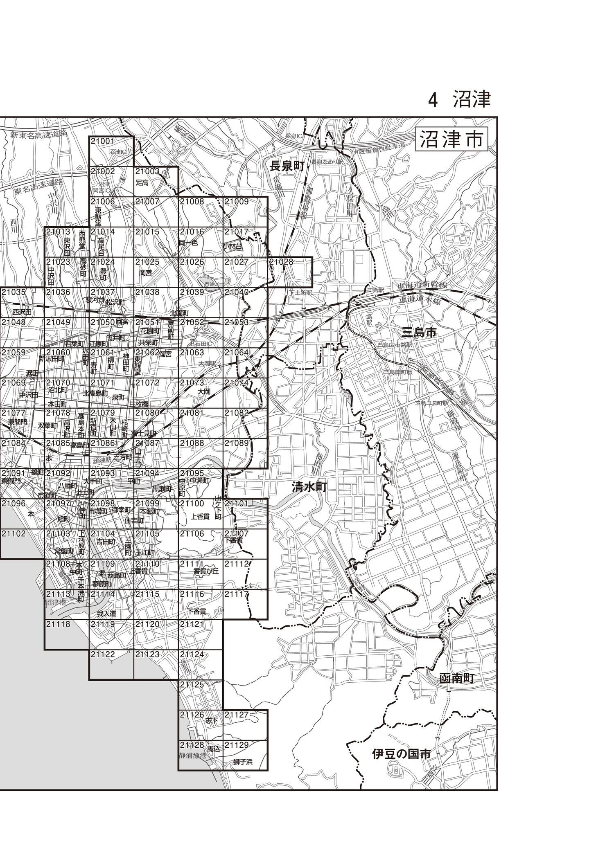Screen dimensions: 614x868
Task: Click grid cell number 21112
Action: pyautogui.click(x=237, y=564)
